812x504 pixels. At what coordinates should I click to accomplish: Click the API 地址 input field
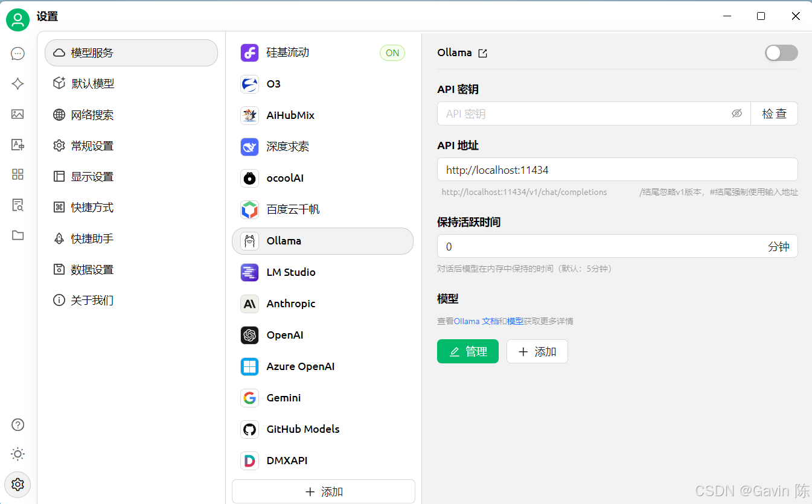[618, 170]
